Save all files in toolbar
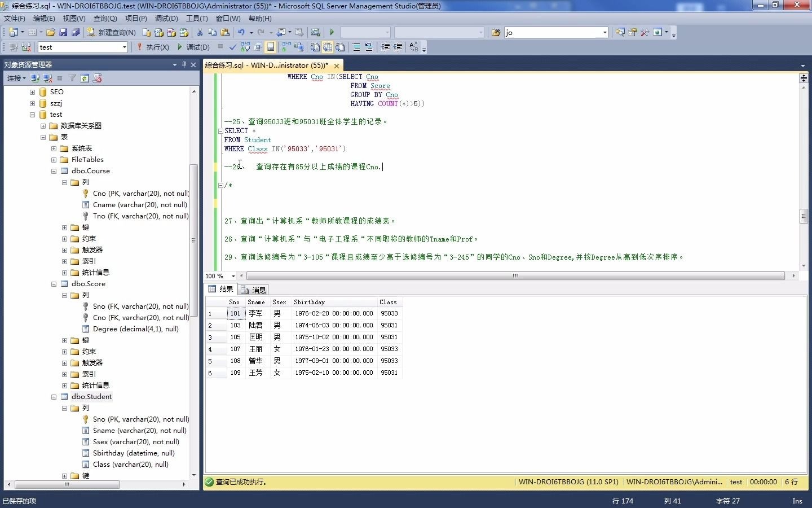The width and height of the screenshot is (812, 508). (75, 33)
